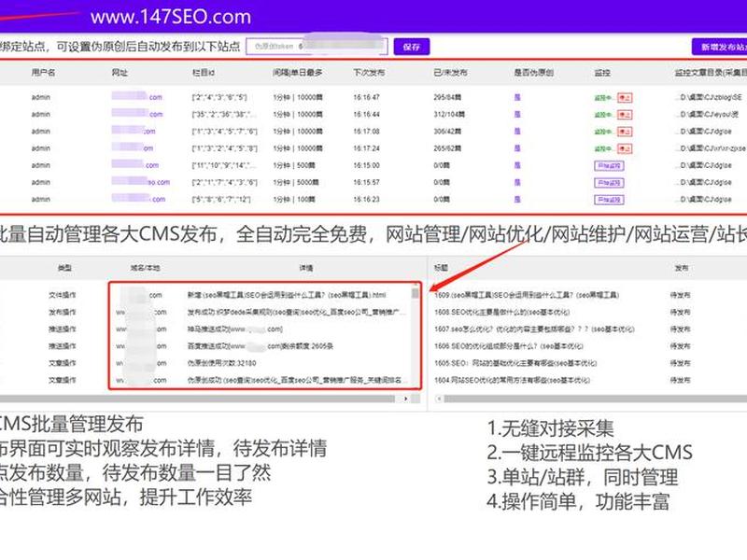Click the 保存 button beside the token field
Viewport: 747px width, 560px height.
[x=411, y=47]
